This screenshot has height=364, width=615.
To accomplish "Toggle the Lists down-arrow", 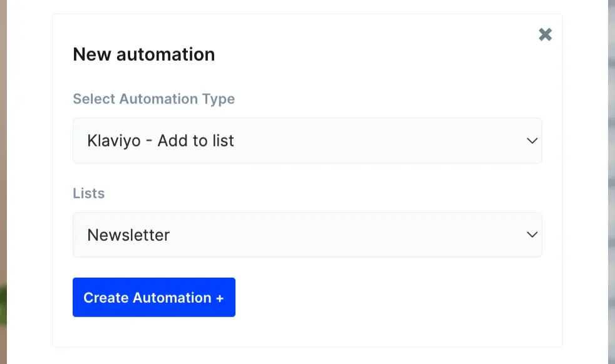I will tap(532, 235).
